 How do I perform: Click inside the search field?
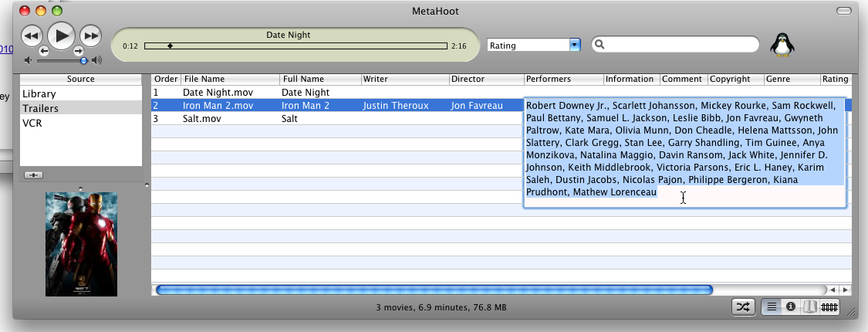675,44
